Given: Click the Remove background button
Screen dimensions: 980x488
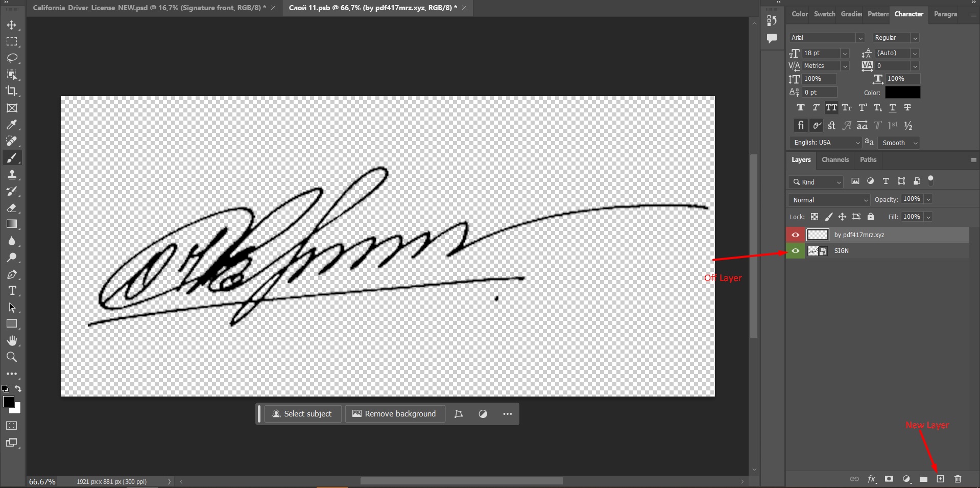Looking at the screenshot, I should tap(394, 413).
